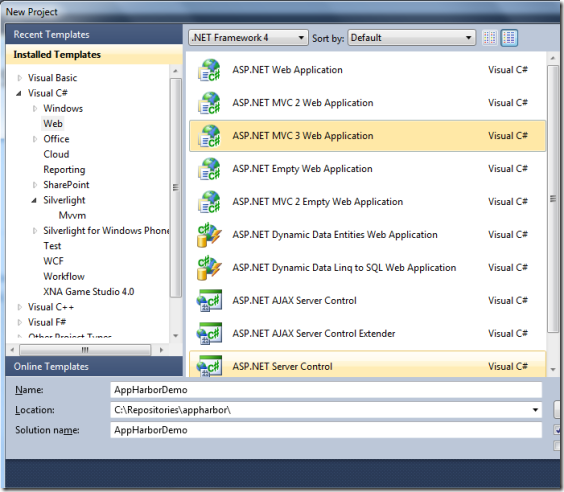Select the Office category label

(x=56, y=139)
